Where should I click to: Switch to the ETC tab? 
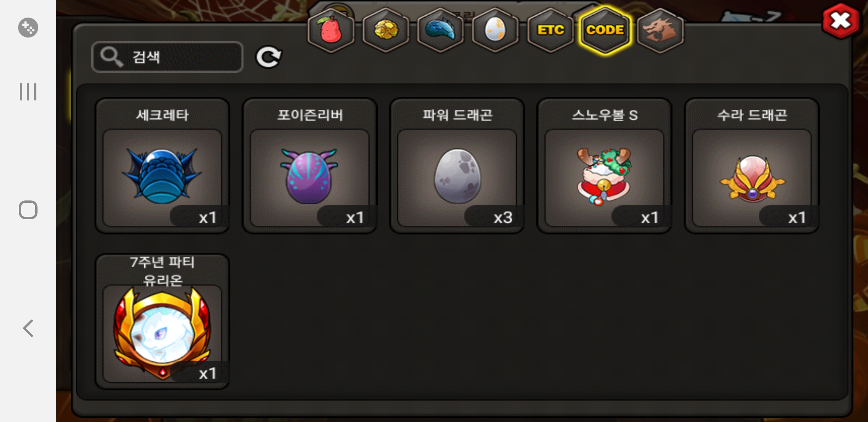[x=551, y=30]
